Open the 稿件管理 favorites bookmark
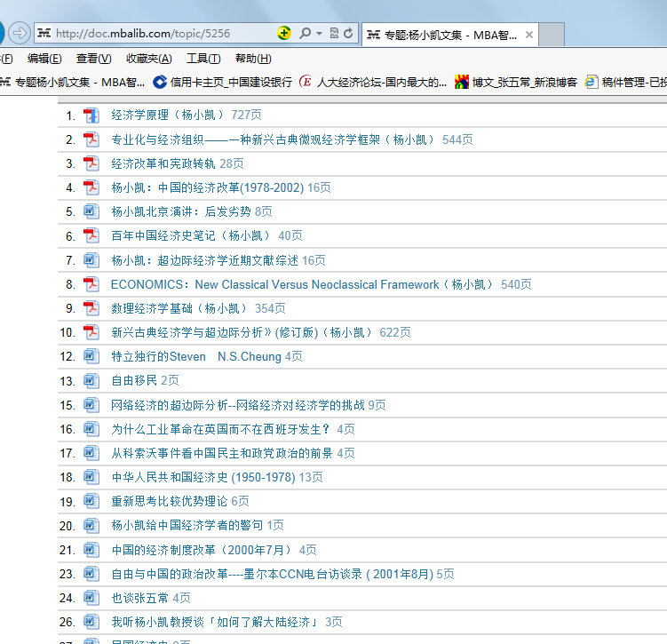The image size is (667, 644). coord(626,82)
